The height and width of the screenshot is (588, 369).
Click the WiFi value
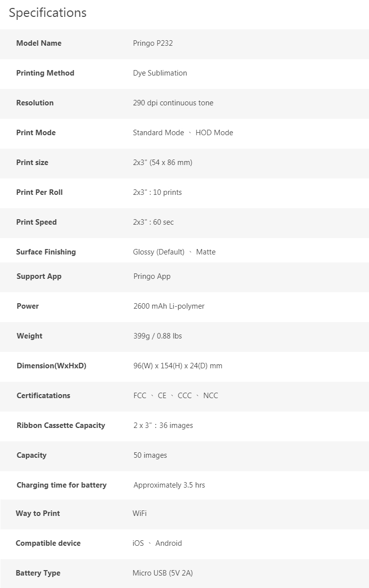[140, 513]
